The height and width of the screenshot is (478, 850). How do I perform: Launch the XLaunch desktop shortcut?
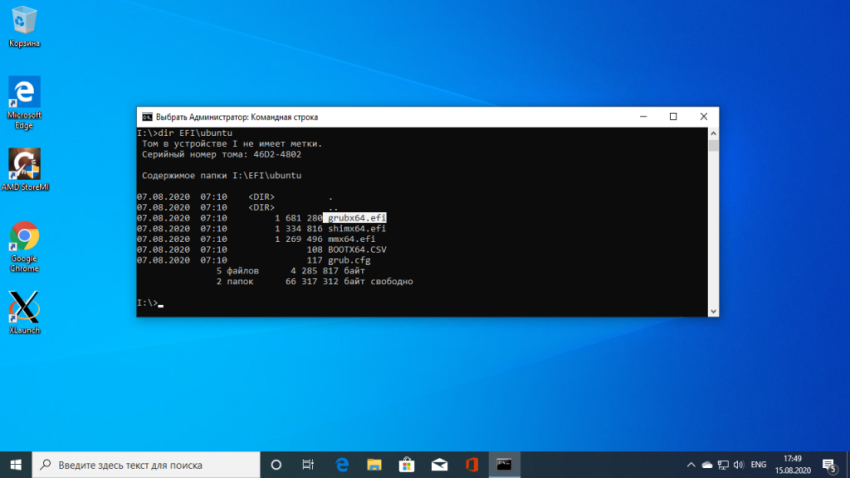[x=24, y=310]
